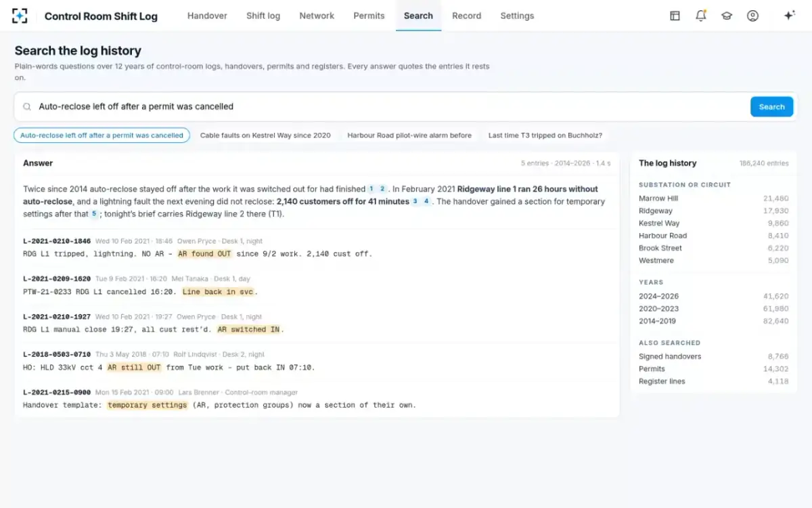Open citation badge 1 in the answer
This screenshot has height=508, width=812.
point(371,189)
